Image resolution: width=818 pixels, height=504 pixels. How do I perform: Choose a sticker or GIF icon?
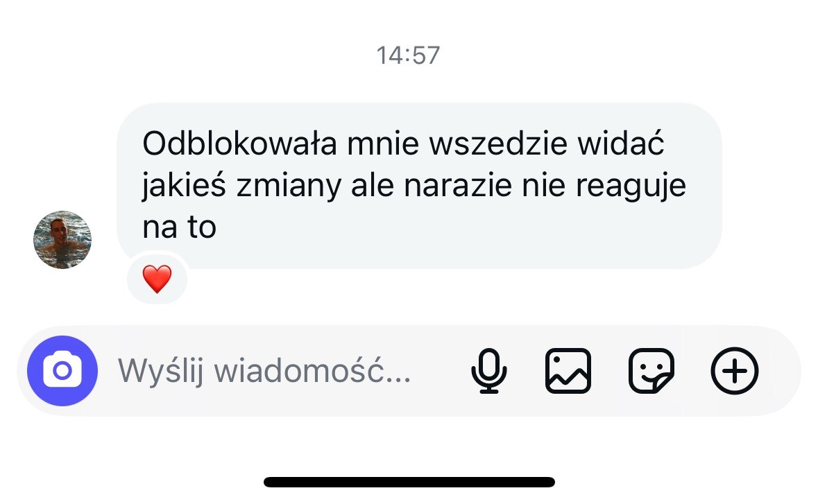click(x=651, y=371)
